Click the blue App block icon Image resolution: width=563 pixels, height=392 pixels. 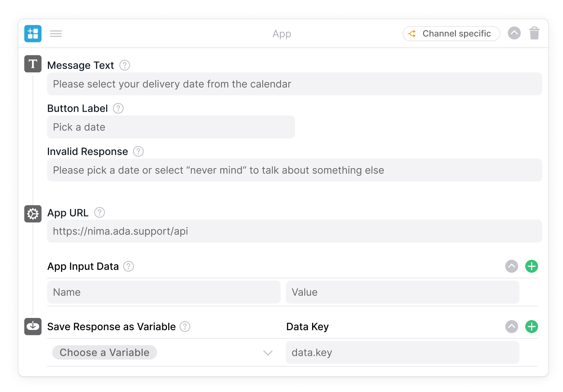33,34
